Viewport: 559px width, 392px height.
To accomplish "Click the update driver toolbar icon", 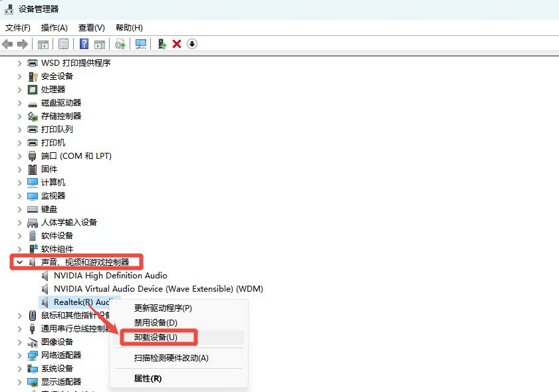I will tap(120, 45).
